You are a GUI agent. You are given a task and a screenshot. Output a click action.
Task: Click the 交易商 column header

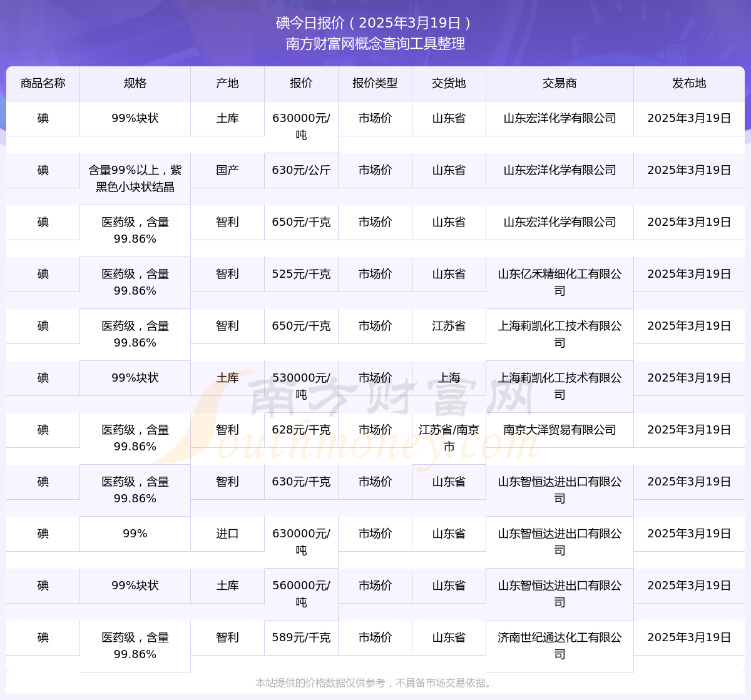(x=559, y=83)
